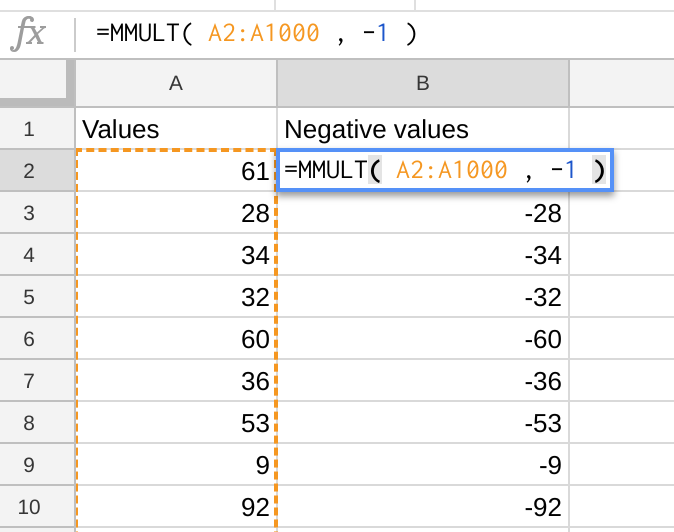Click cell A5 containing 32
Image resolution: width=674 pixels, height=532 pixels.
tap(176, 297)
